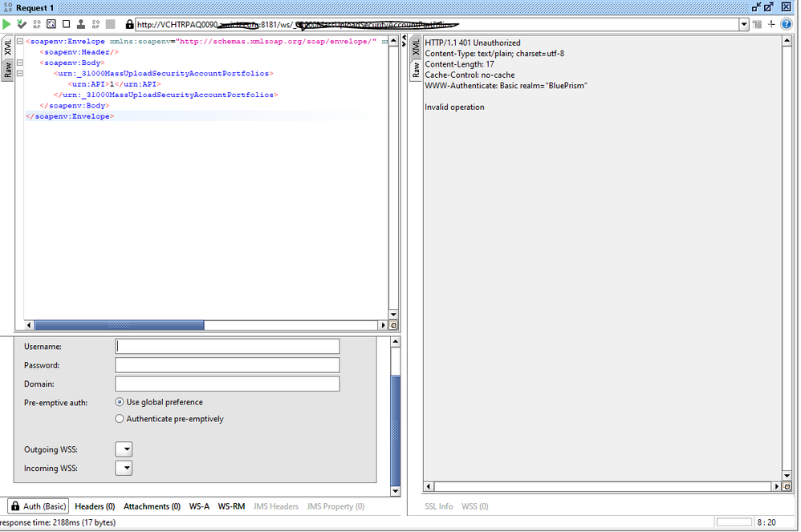Open the Outgoing WSS dropdown
This screenshot has height=532, width=801.
[x=124, y=449]
